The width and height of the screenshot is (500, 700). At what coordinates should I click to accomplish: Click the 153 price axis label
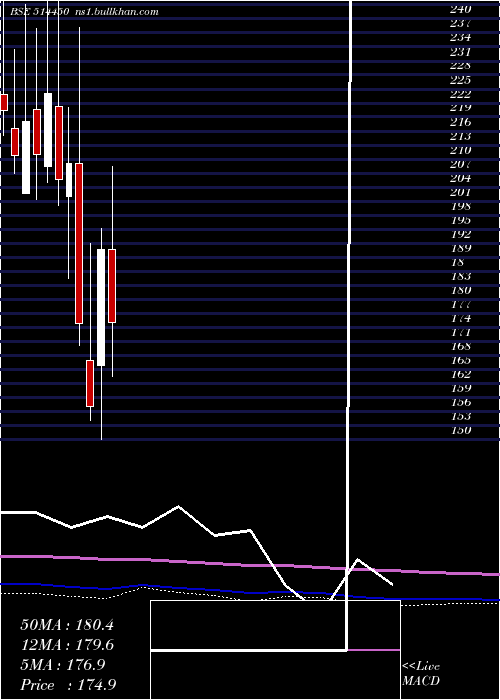tap(460, 416)
